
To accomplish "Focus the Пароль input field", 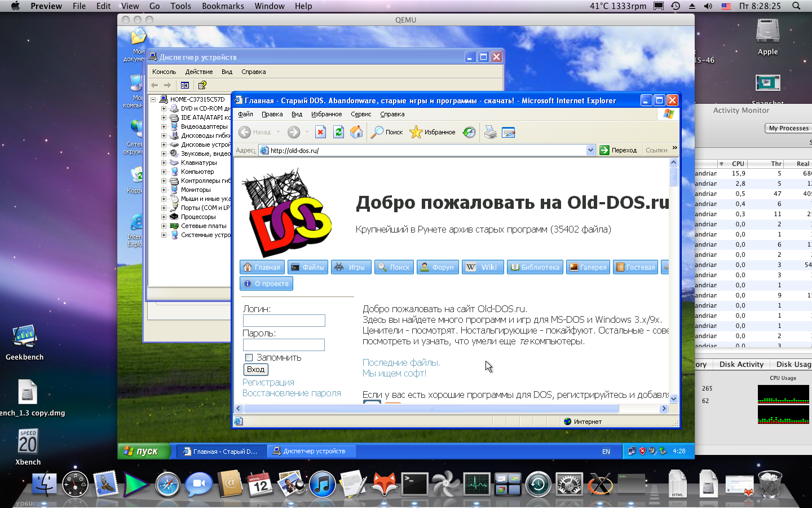I will coord(284,345).
